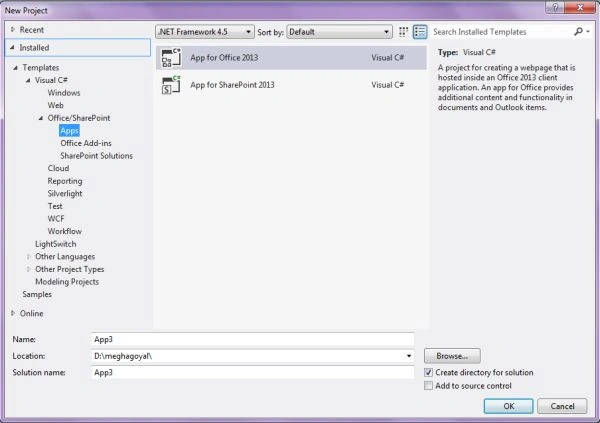The width and height of the screenshot is (600, 423).
Task: Open the Location path dropdown arrow
Action: (x=409, y=356)
